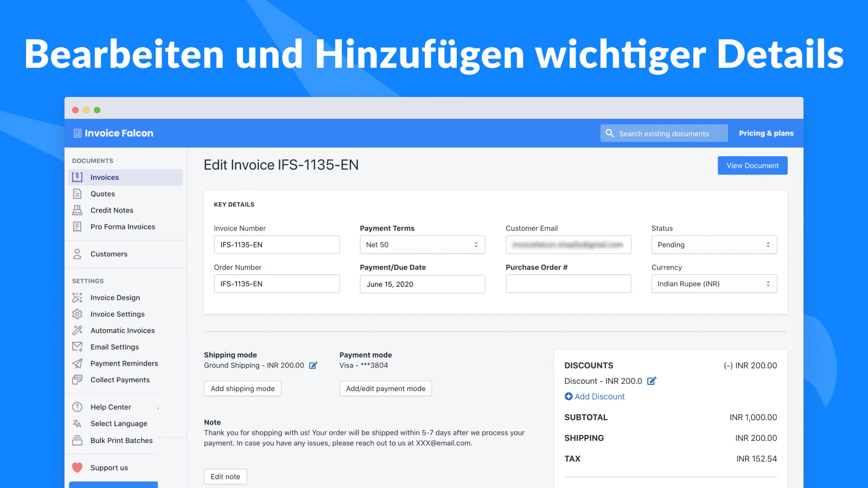Click the Payment/Due Date field
The width and height of the screenshot is (868, 488).
[x=422, y=284]
